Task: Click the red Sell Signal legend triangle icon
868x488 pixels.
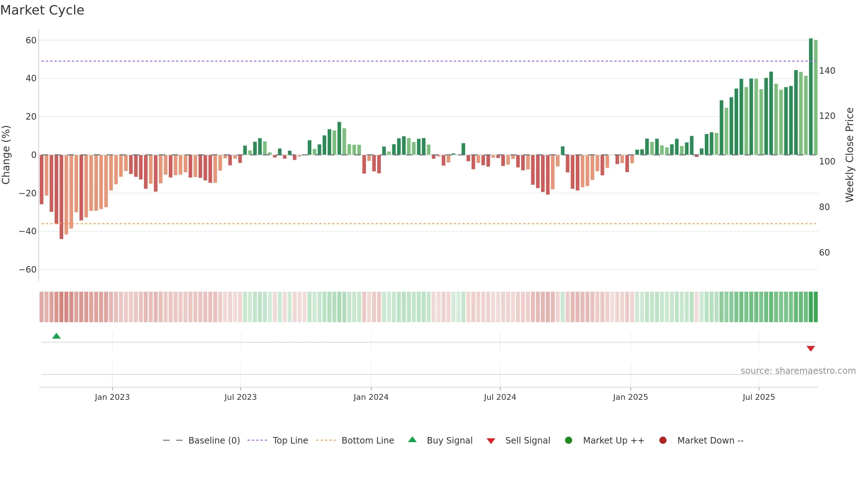Action: coord(491,441)
